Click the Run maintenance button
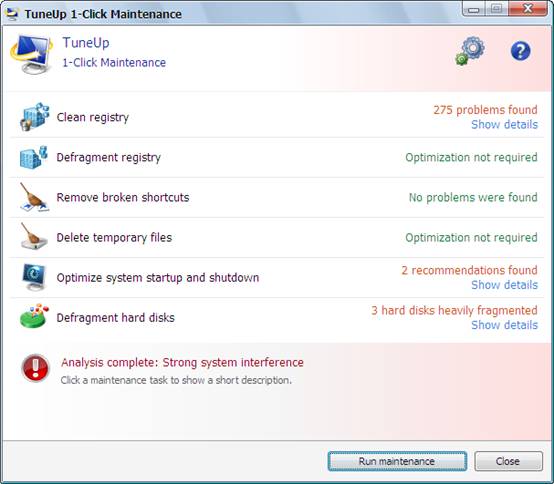The width and height of the screenshot is (554, 484). tap(397, 461)
